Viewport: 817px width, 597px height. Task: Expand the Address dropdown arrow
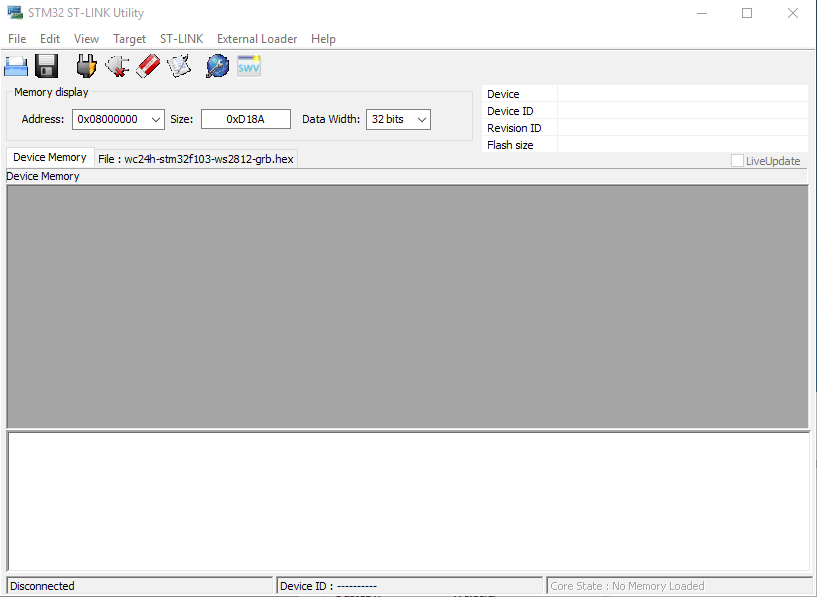(x=155, y=119)
